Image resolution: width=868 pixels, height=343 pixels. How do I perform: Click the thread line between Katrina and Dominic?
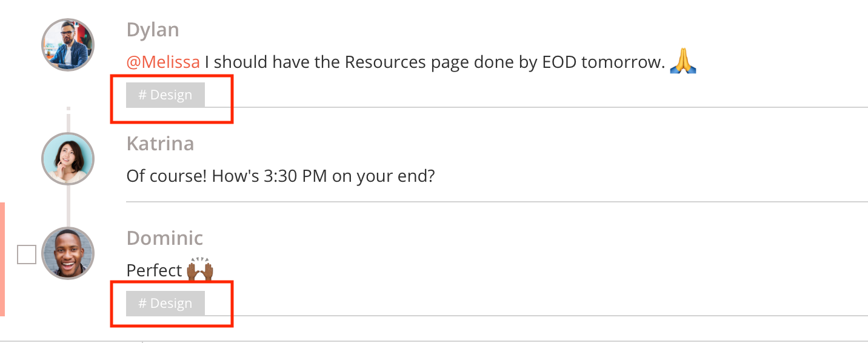click(68, 206)
